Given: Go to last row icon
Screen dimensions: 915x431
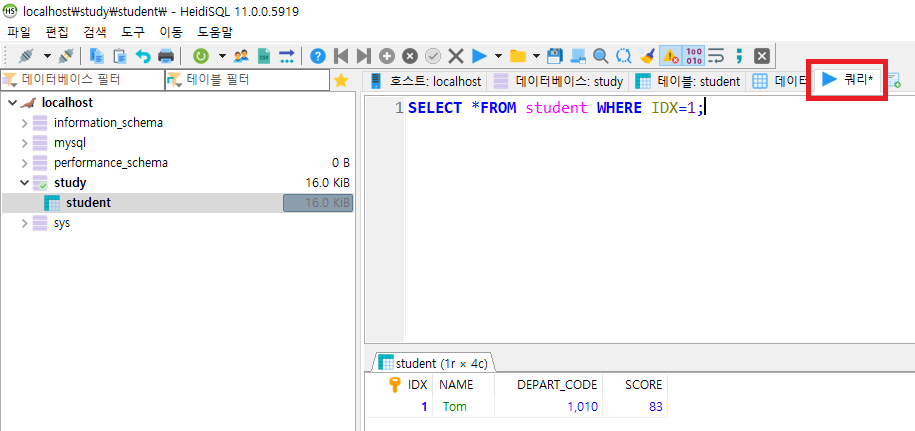Looking at the screenshot, I should (364, 56).
